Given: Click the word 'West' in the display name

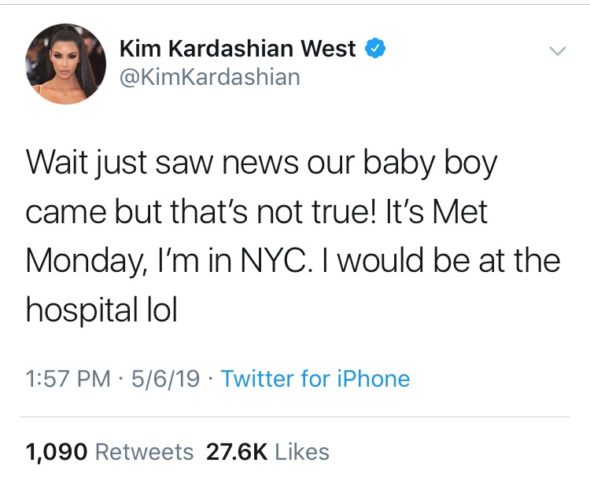Looking at the screenshot, I should point(329,48).
